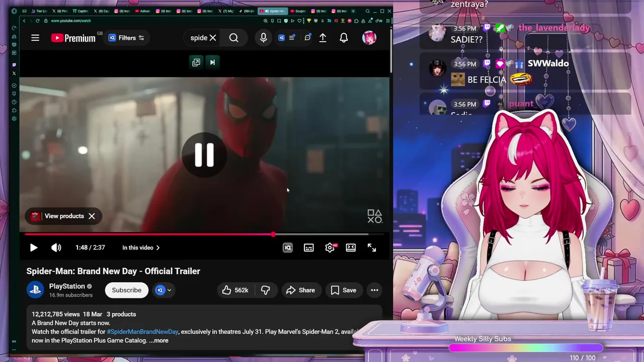
Task: Toggle subtitles with the captions button
Action: pyautogui.click(x=309, y=247)
